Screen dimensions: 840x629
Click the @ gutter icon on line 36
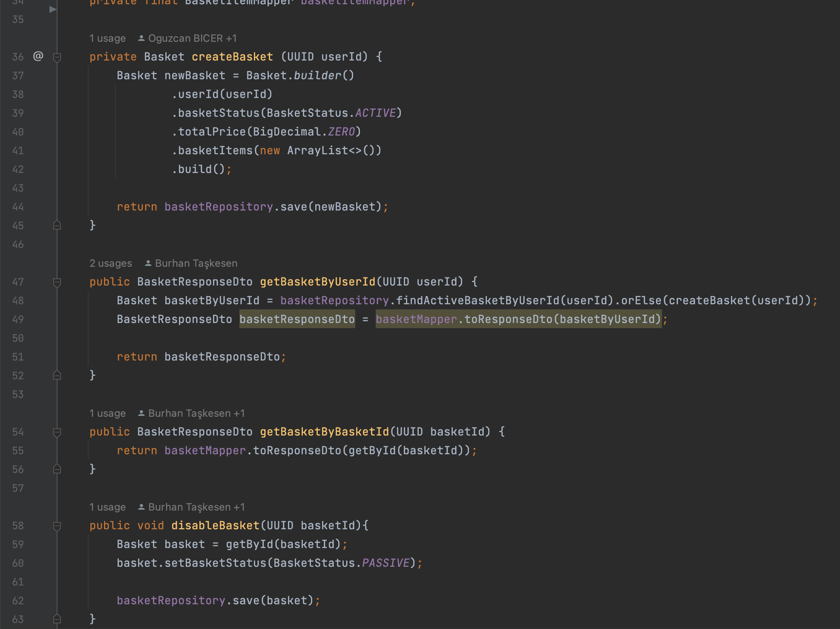click(x=38, y=56)
